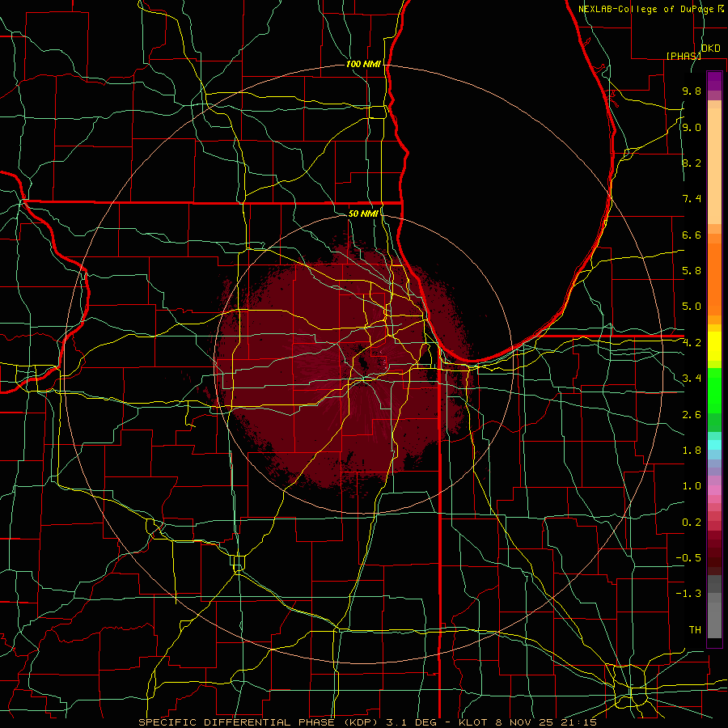Viewport: 728px width, 728px height.
Task: Click the 6.6 value on color scale
Action: tap(692, 235)
